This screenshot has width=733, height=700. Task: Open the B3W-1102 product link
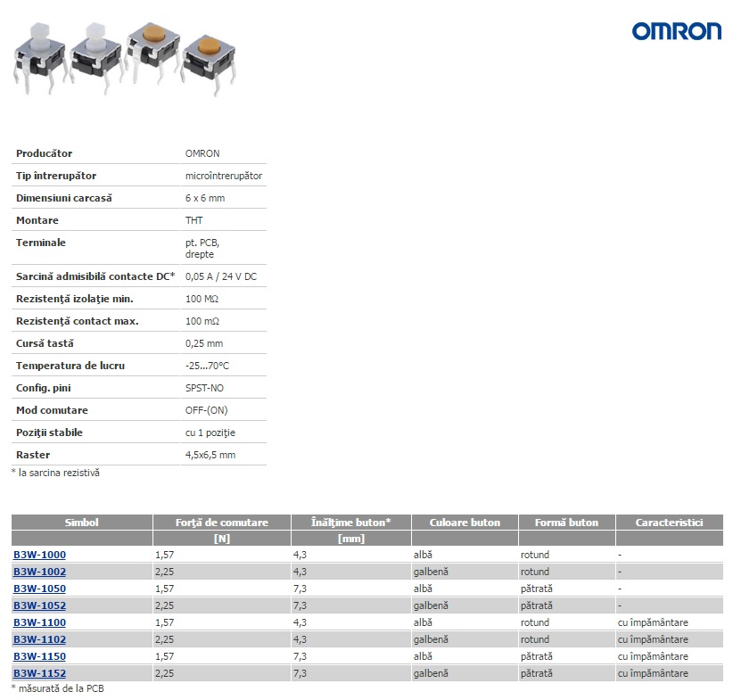pos(40,639)
